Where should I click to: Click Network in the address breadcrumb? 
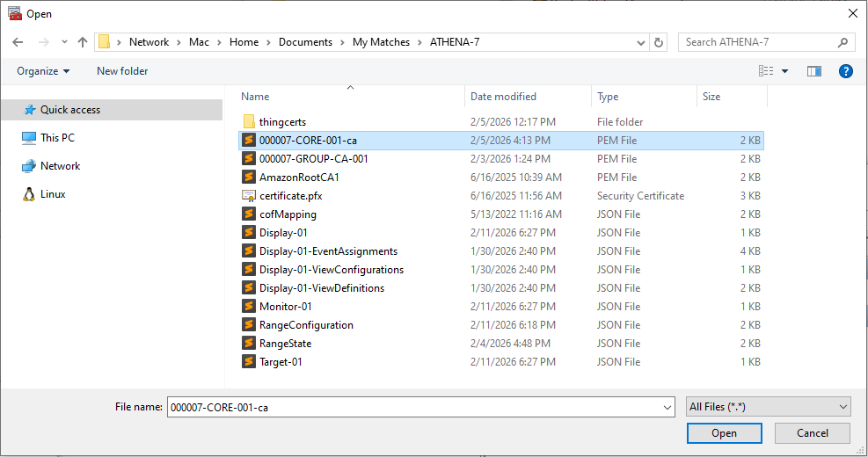[149, 42]
